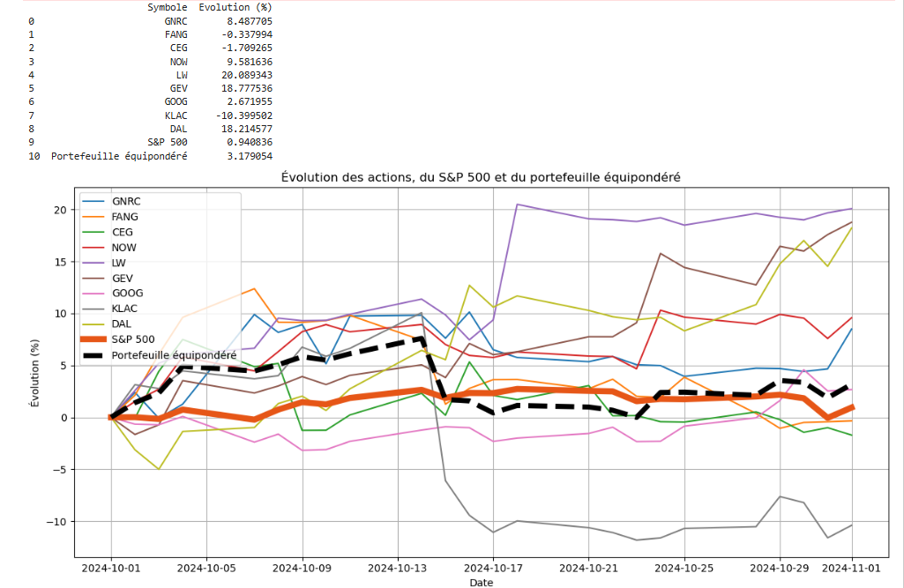Click the CEG value -1.709265

coord(247,48)
